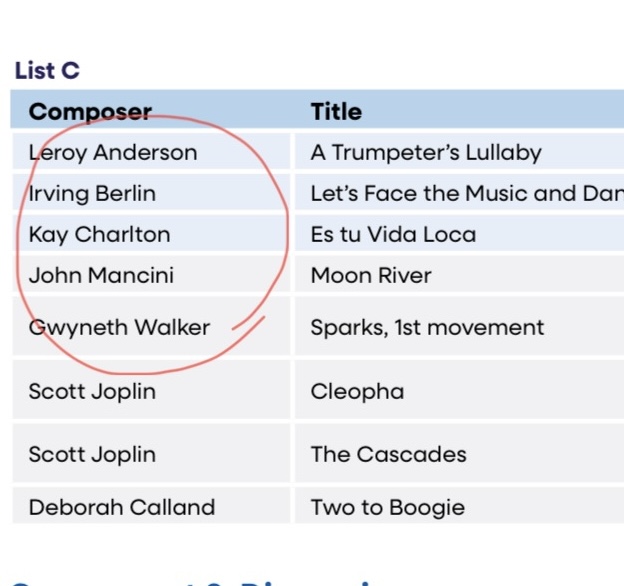Click the "Es tu Vida Loca" title
624x586 pixels.
(x=393, y=235)
